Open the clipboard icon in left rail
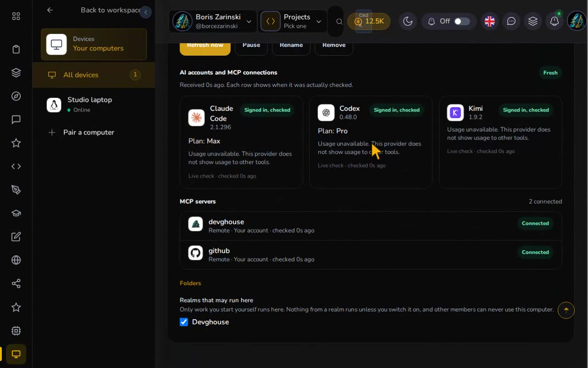Viewport: 588px width, 368px height. tap(16, 49)
